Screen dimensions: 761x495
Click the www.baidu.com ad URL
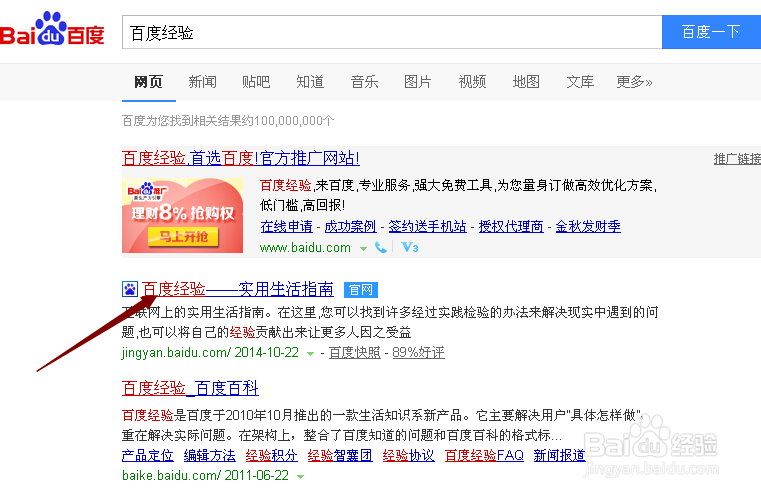[x=305, y=248]
